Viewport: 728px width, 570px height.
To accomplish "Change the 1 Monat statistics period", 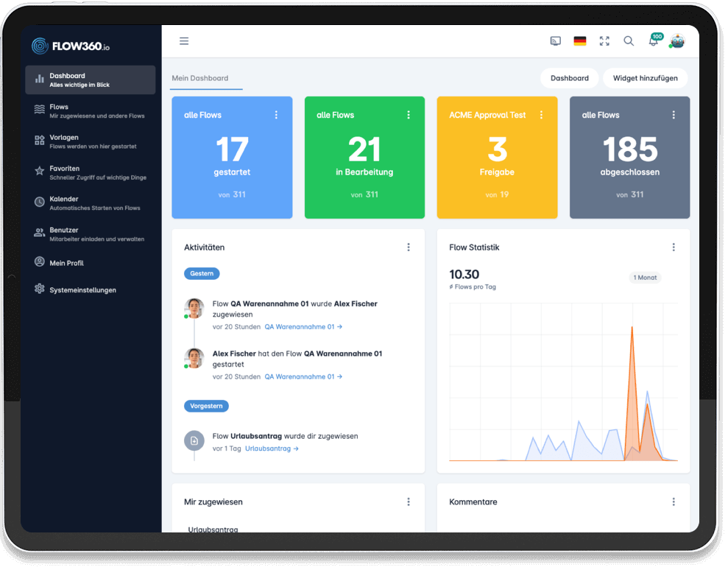I will 645,278.
